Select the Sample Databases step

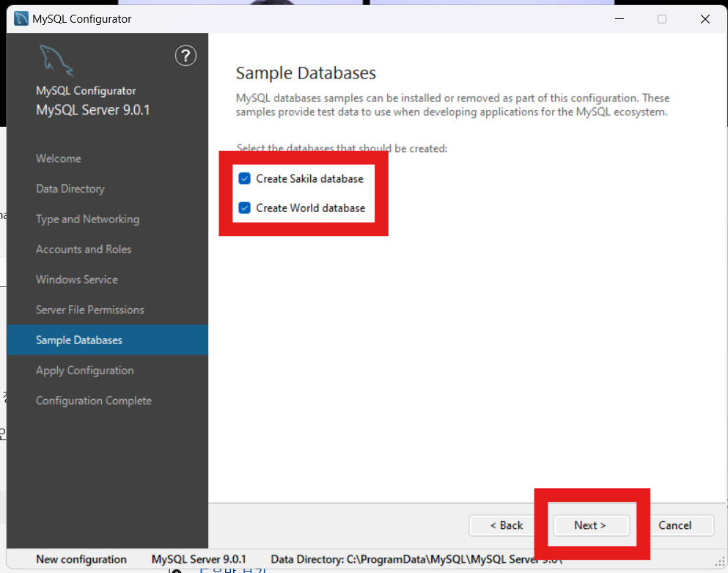(107, 340)
